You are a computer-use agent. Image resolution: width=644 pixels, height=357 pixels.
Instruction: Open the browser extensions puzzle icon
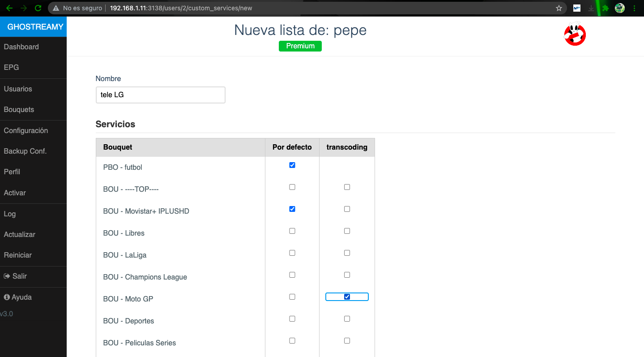[606, 8]
